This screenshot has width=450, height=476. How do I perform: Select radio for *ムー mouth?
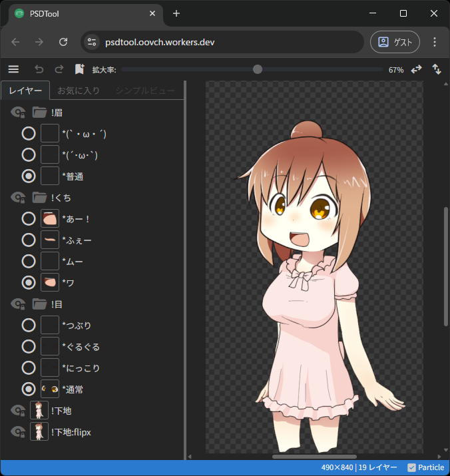coord(29,261)
